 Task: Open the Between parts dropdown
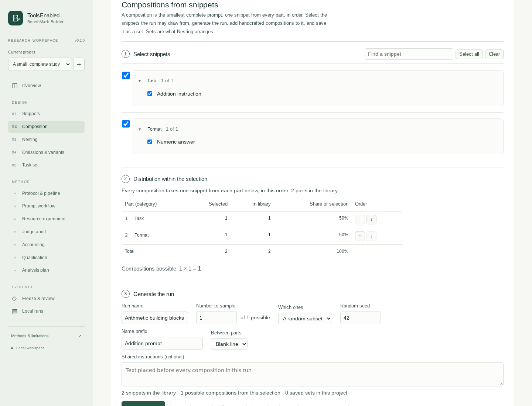[x=229, y=344]
